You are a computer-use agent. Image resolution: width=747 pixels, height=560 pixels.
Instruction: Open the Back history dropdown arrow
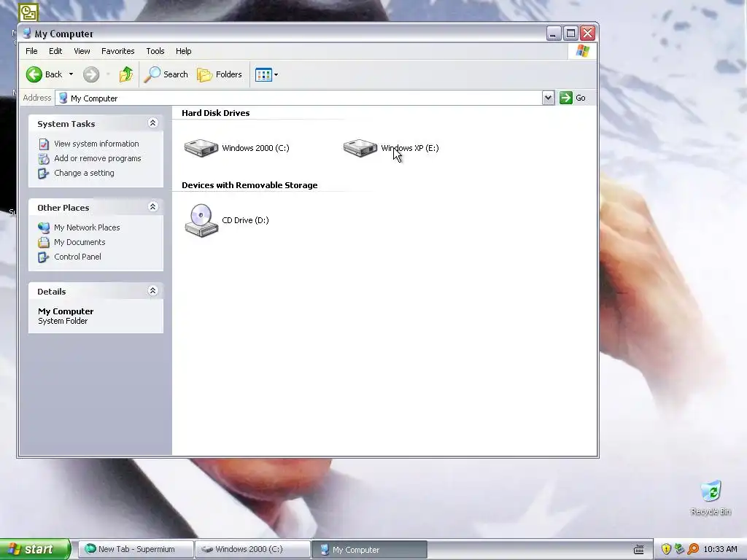[71, 74]
